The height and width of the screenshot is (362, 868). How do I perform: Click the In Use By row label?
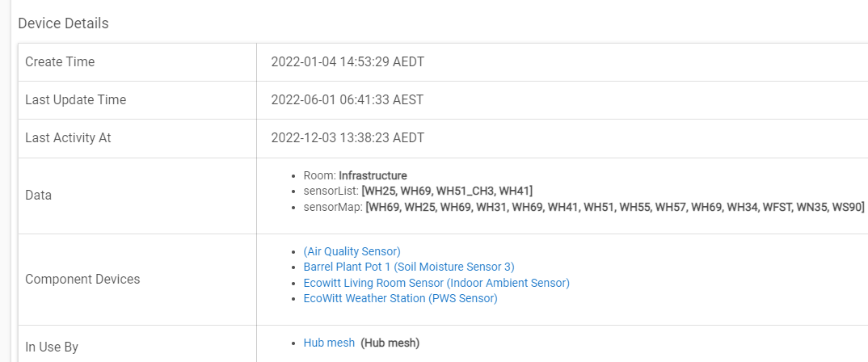click(52, 347)
